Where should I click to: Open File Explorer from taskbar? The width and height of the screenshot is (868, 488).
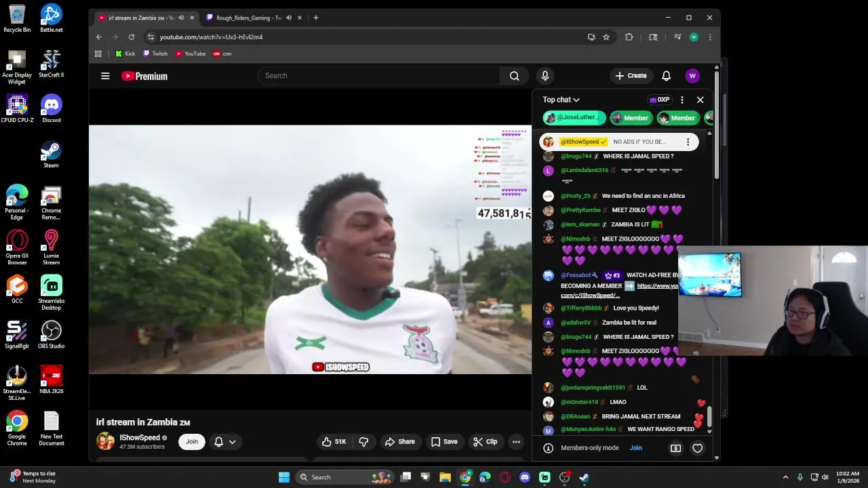(x=445, y=477)
